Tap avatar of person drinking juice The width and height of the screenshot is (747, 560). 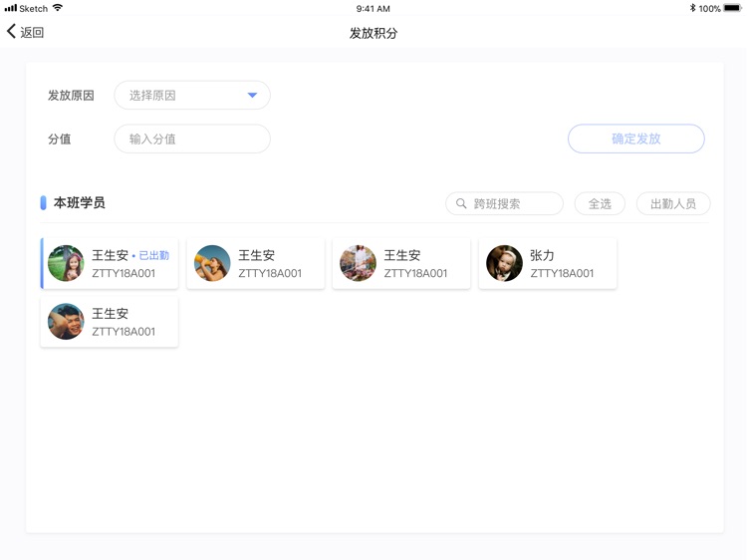coord(212,263)
